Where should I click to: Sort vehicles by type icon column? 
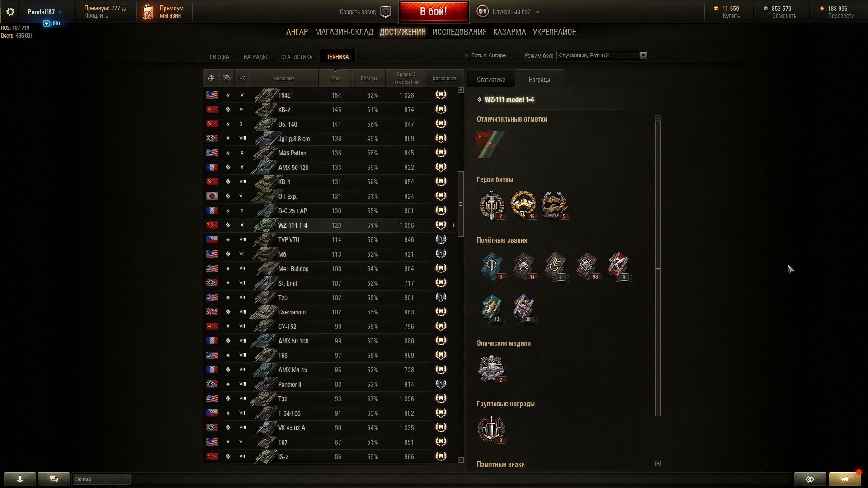tap(227, 78)
